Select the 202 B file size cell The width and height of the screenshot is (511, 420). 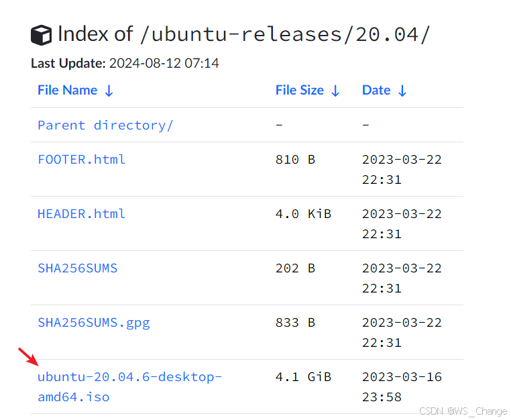295,268
